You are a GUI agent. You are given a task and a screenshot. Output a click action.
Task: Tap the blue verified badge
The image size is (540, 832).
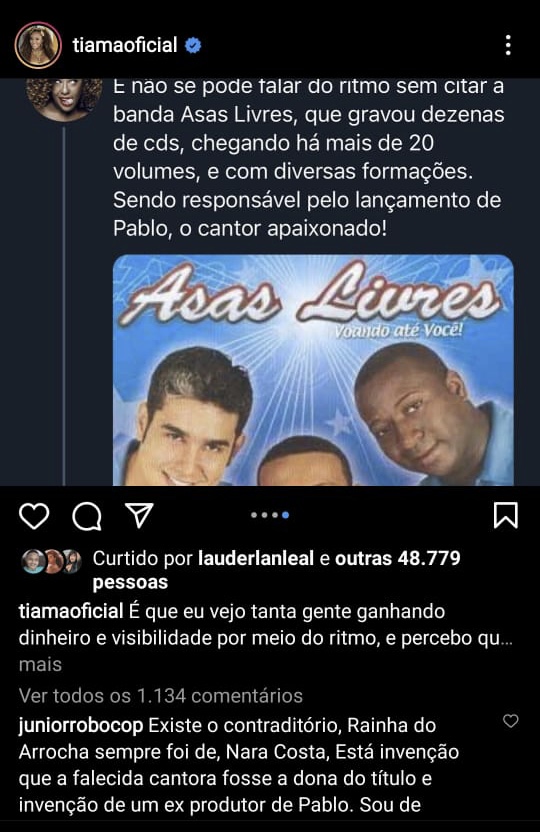(x=193, y=46)
